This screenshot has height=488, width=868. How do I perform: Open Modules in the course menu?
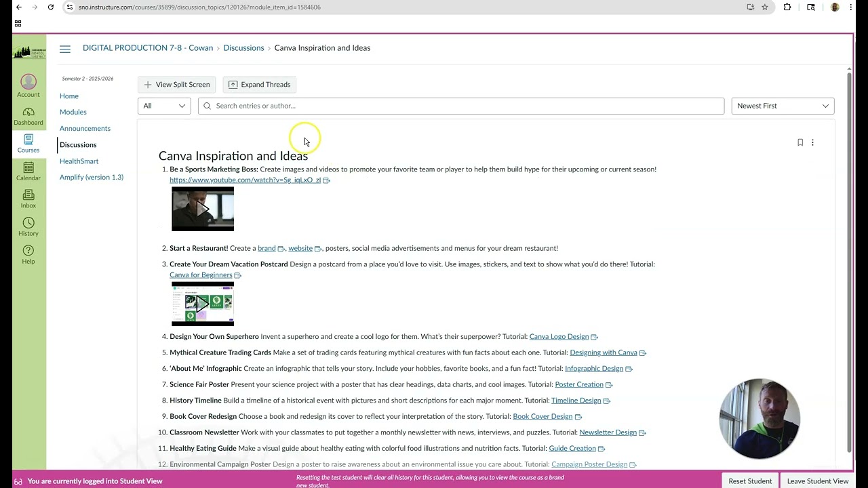pos(73,112)
